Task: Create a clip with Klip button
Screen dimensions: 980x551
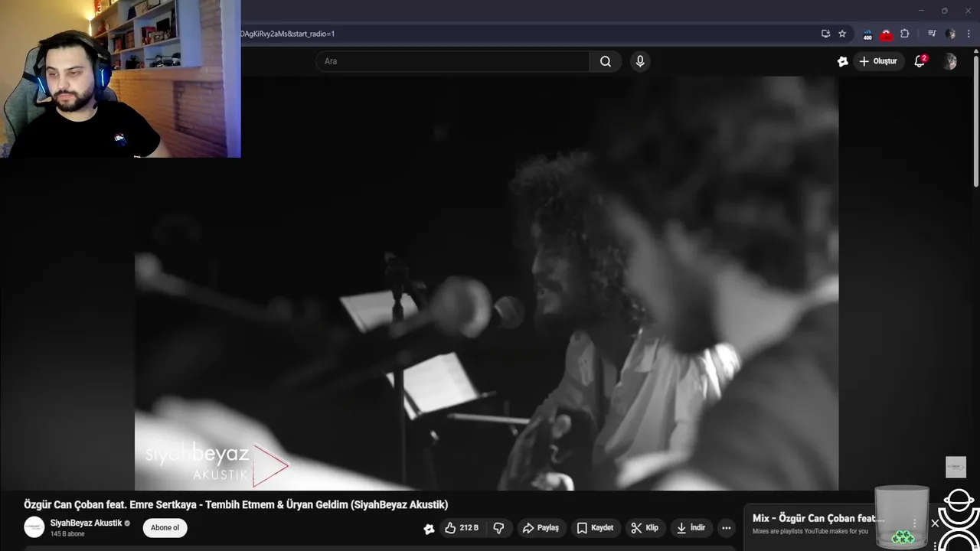Action: tap(645, 528)
